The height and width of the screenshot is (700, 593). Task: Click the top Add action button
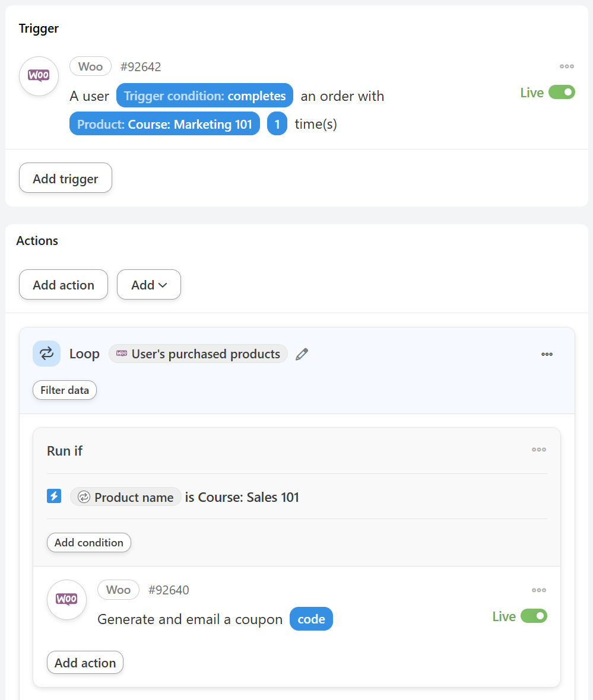click(x=64, y=285)
